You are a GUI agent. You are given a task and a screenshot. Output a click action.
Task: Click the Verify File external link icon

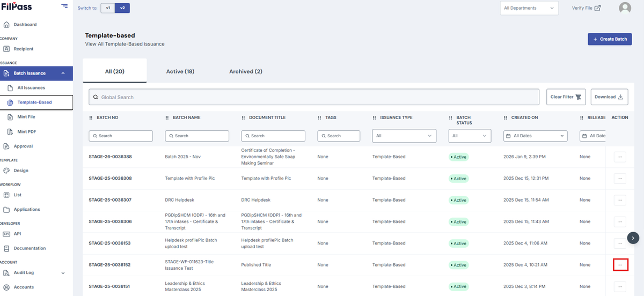(x=597, y=8)
